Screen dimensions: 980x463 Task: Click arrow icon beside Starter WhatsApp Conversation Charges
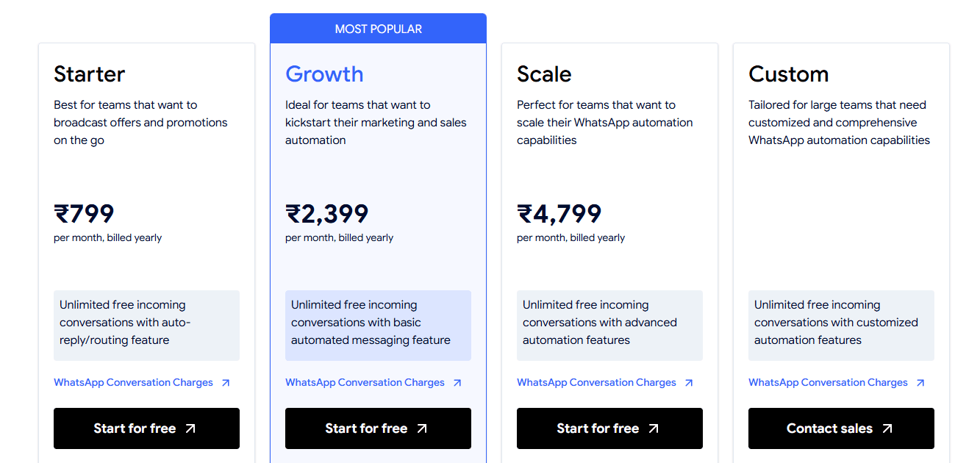click(226, 383)
